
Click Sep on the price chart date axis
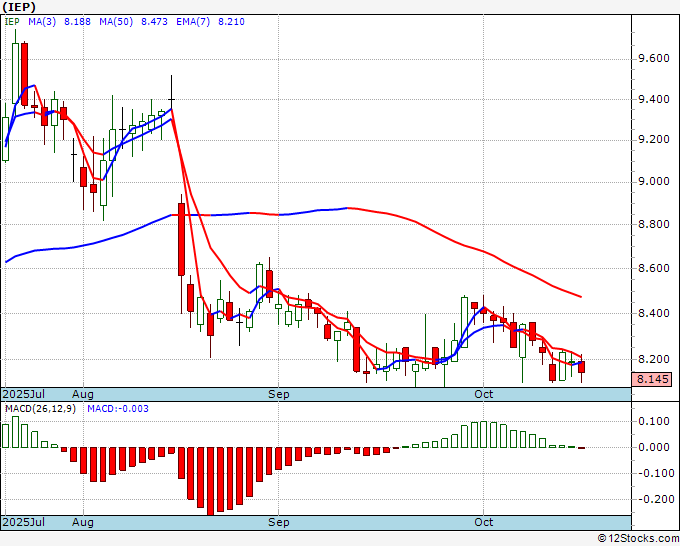278,394
